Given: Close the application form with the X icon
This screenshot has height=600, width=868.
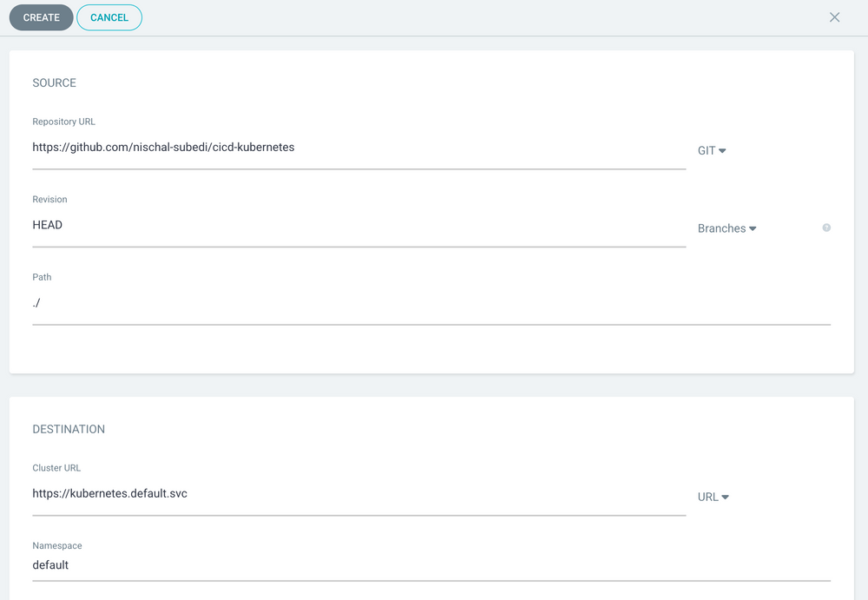Looking at the screenshot, I should tap(834, 16).
